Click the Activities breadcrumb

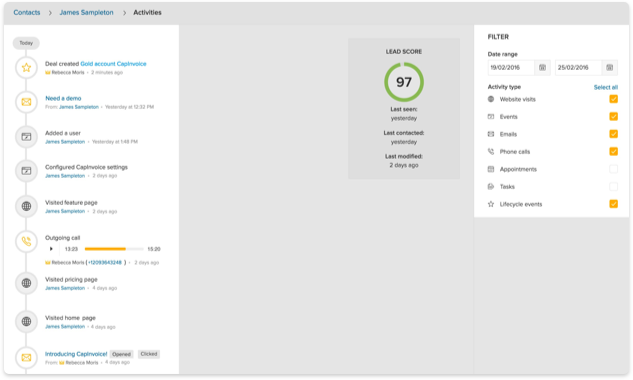point(147,13)
